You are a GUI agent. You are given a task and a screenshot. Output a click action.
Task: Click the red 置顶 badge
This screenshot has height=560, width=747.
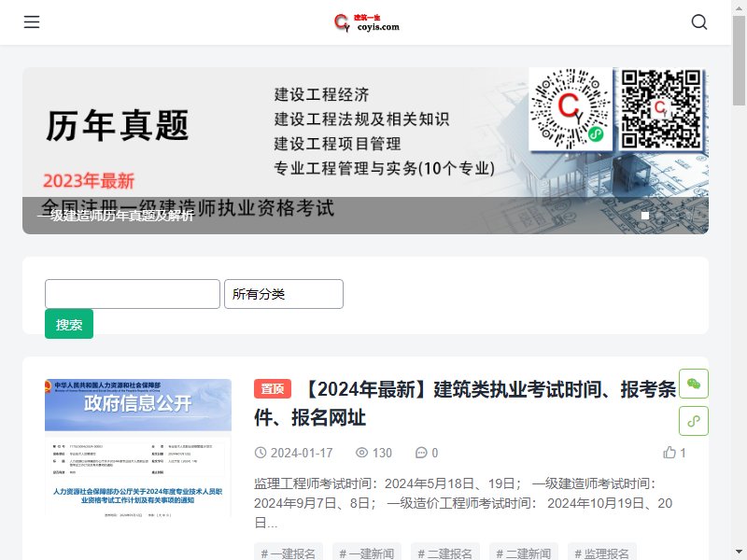click(273, 389)
